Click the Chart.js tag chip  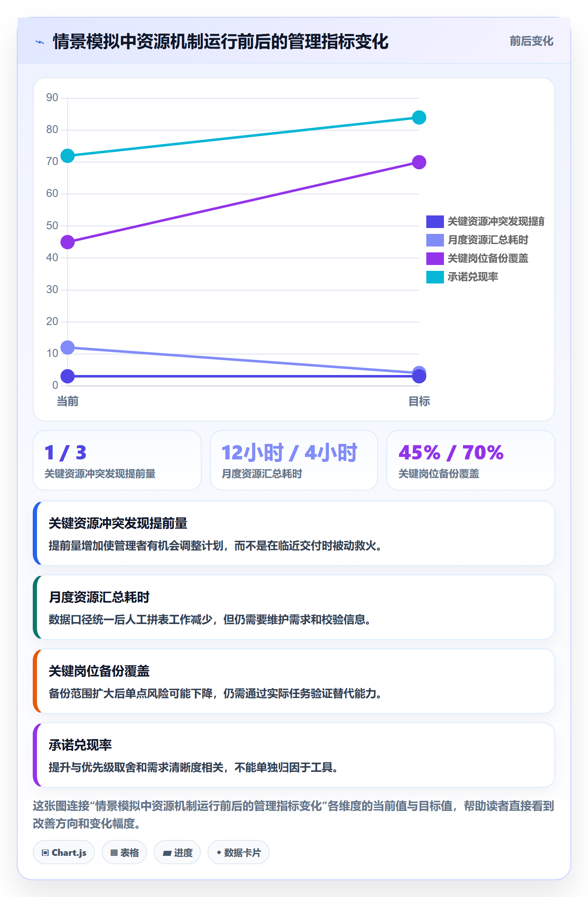coord(64,852)
